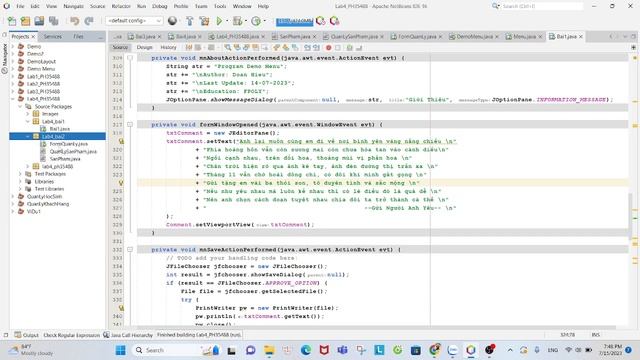
Task: Open the Navigate menu
Action: click(x=73, y=6)
